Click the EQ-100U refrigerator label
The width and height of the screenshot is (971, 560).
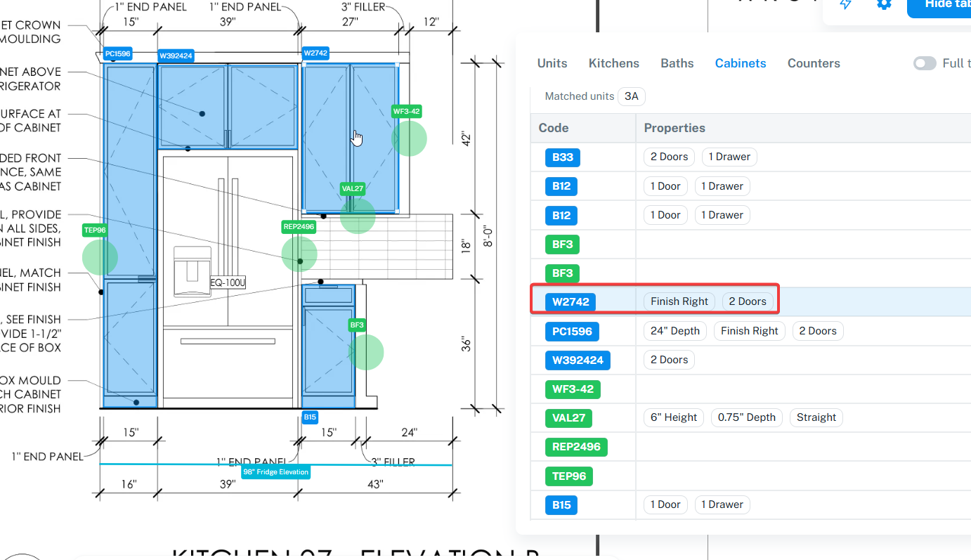[x=228, y=282]
